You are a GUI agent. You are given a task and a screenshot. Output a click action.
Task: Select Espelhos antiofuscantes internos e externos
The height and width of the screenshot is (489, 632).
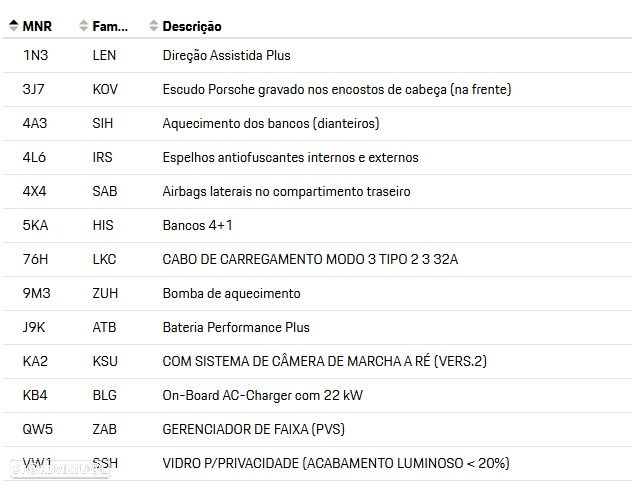pyautogui.click(x=290, y=158)
